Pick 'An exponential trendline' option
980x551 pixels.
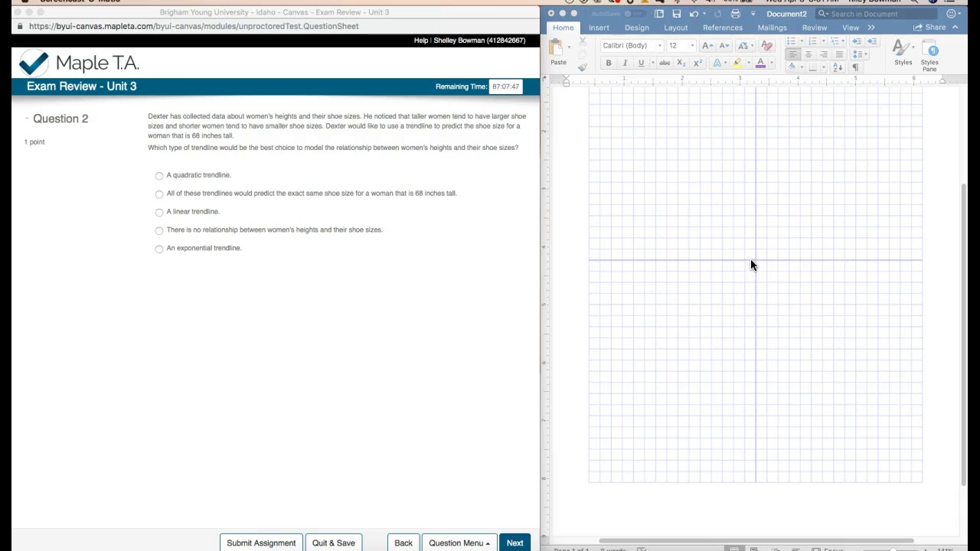159,249
